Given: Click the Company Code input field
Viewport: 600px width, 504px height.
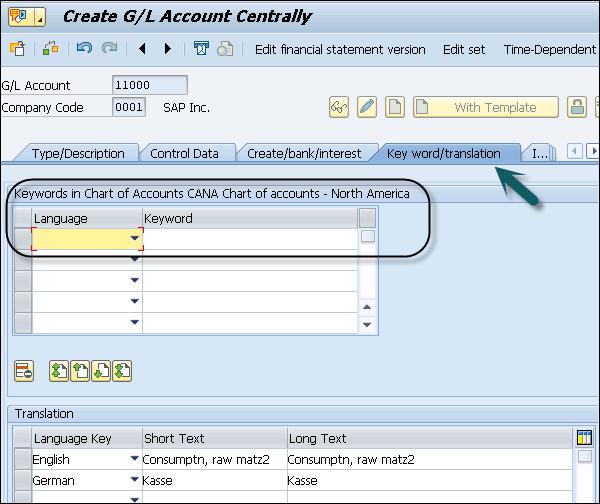Looking at the screenshot, I should 129,107.
